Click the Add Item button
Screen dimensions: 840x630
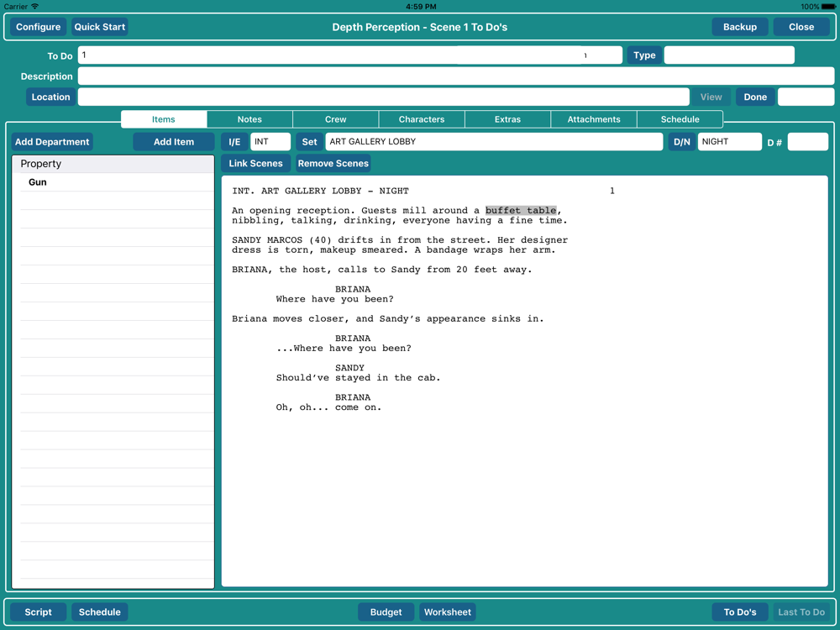(x=174, y=142)
